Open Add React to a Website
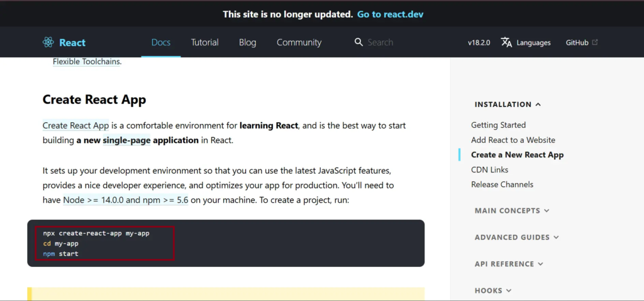Image resolution: width=644 pixels, height=301 pixels. tap(513, 140)
